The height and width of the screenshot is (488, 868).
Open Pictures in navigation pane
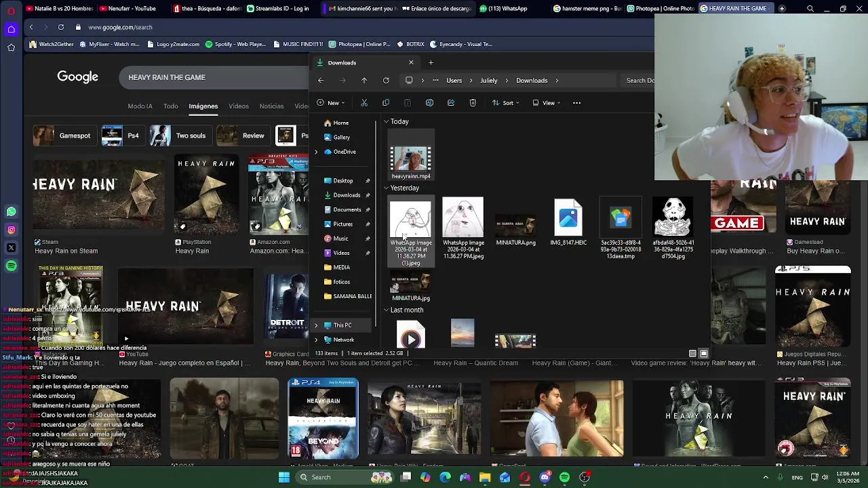tap(342, 224)
